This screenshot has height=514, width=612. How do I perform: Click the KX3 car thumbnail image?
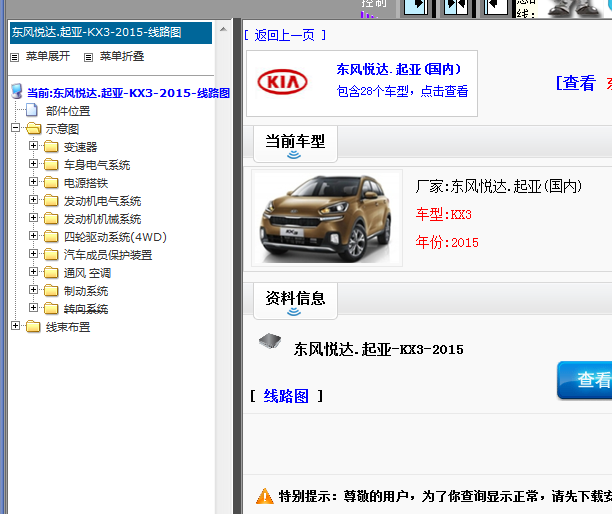(x=327, y=218)
